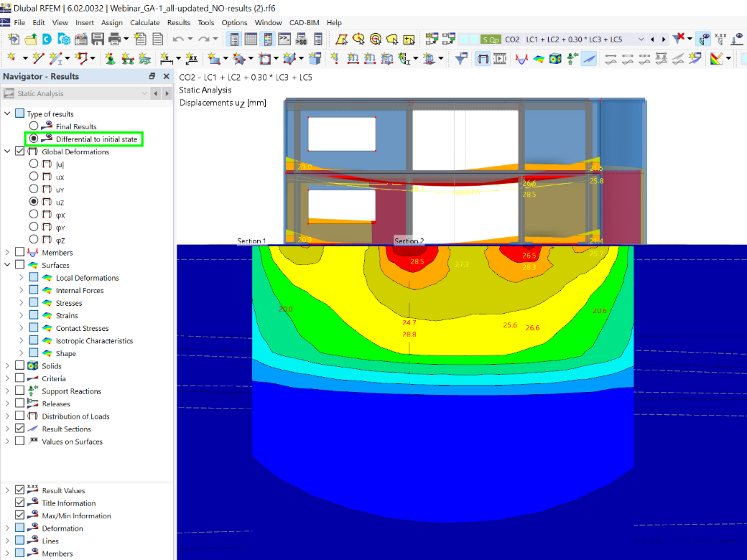
Task: Click the animation filmstrip icon
Action: tap(500, 59)
